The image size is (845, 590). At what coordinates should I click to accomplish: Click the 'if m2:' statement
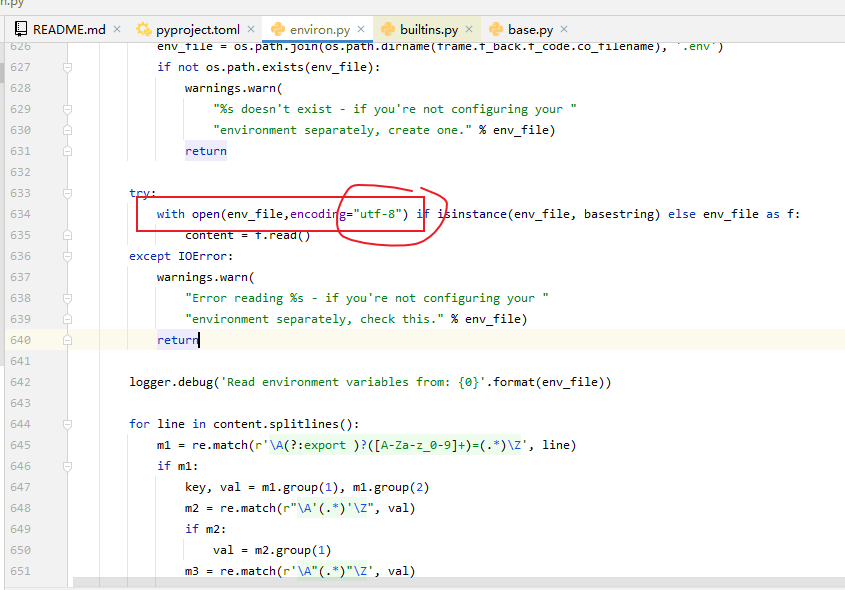[x=206, y=530]
